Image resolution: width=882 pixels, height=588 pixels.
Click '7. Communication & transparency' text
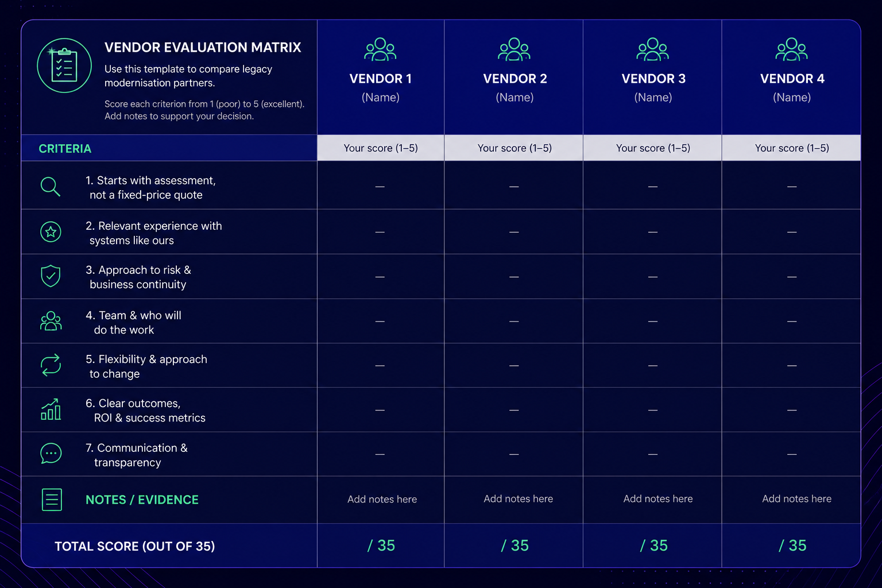(x=137, y=455)
